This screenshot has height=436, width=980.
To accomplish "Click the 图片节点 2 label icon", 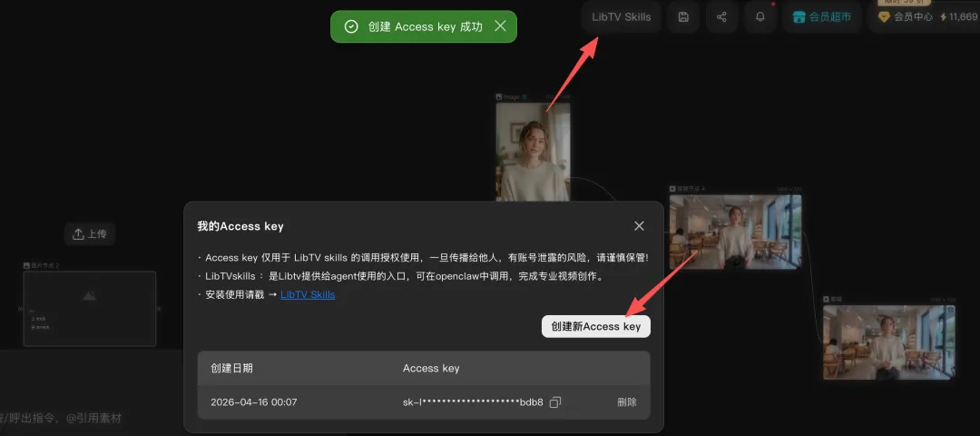I will pos(26,265).
